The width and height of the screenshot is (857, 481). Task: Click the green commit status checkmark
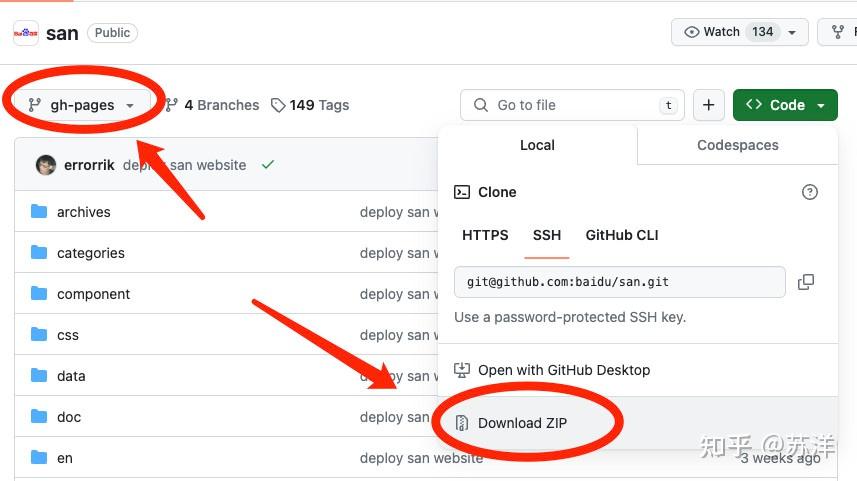pos(268,165)
